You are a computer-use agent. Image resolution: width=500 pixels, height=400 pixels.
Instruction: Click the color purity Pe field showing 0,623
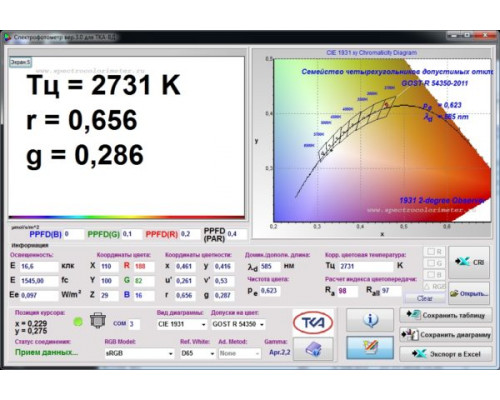pos(270,291)
